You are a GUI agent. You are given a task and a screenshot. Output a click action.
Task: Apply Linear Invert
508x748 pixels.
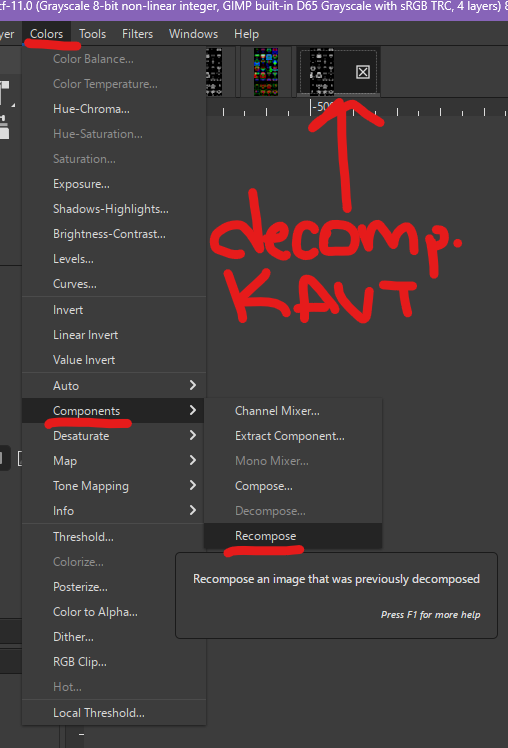tap(114, 335)
